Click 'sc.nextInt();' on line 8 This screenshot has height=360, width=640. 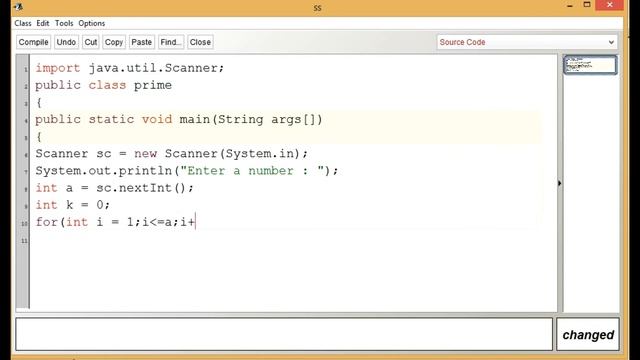[x=145, y=188]
